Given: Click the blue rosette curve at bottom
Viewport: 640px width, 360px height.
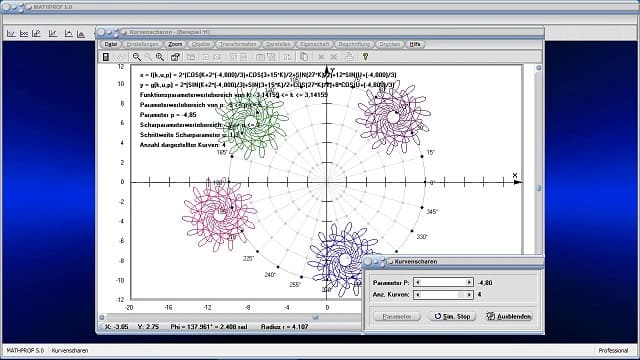Looking at the screenshot, I should click(x=344, y=259).
